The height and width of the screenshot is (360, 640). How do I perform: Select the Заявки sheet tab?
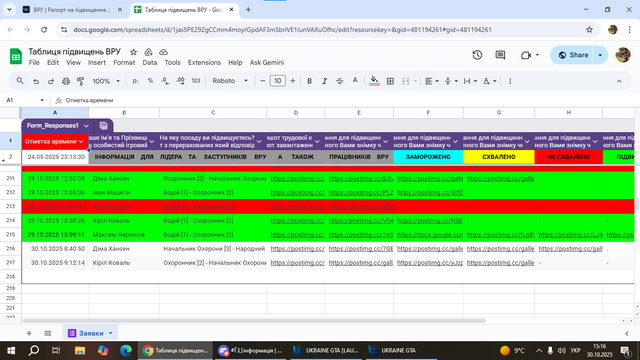pyautogui.click(x=91, y=333)
